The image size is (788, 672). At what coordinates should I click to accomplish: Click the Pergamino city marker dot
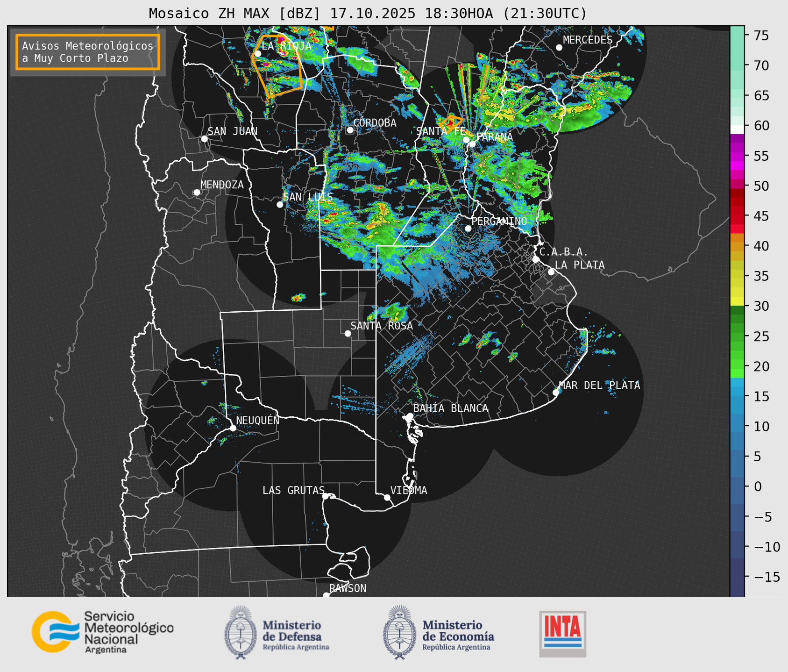pyautogui.click(x=468, y=229)
